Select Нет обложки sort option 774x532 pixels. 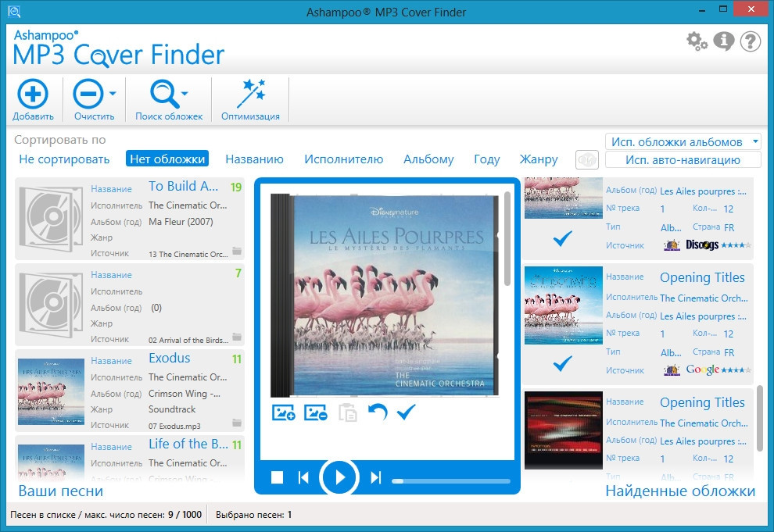167,159
